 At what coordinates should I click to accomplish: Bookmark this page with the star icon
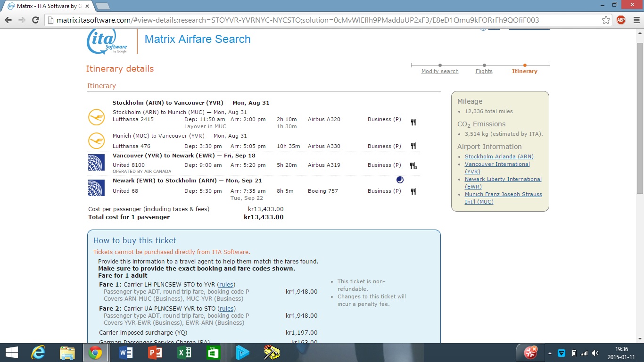coord(606,20)
